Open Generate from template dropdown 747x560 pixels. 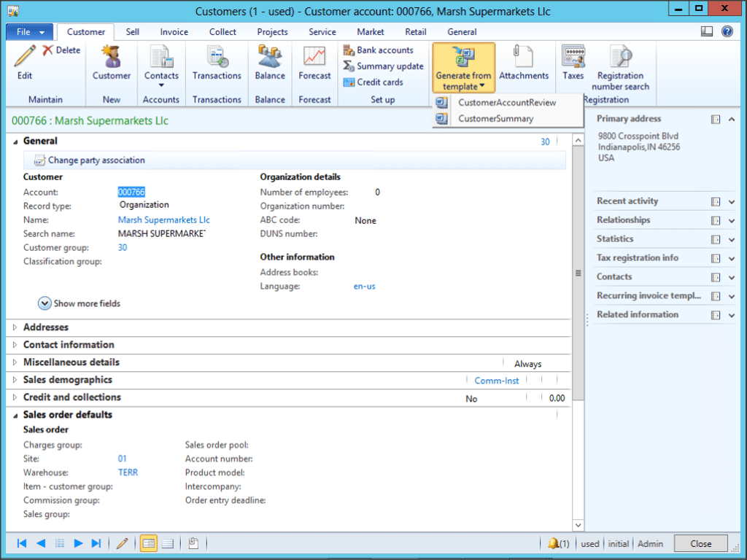pyautogui.click(x=464, y=66)
